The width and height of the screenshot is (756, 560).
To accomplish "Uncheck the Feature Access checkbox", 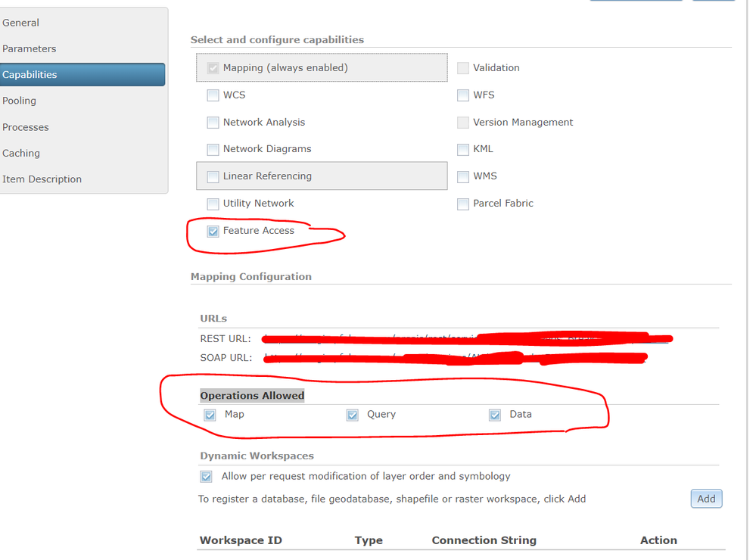I will coord(213,232).
